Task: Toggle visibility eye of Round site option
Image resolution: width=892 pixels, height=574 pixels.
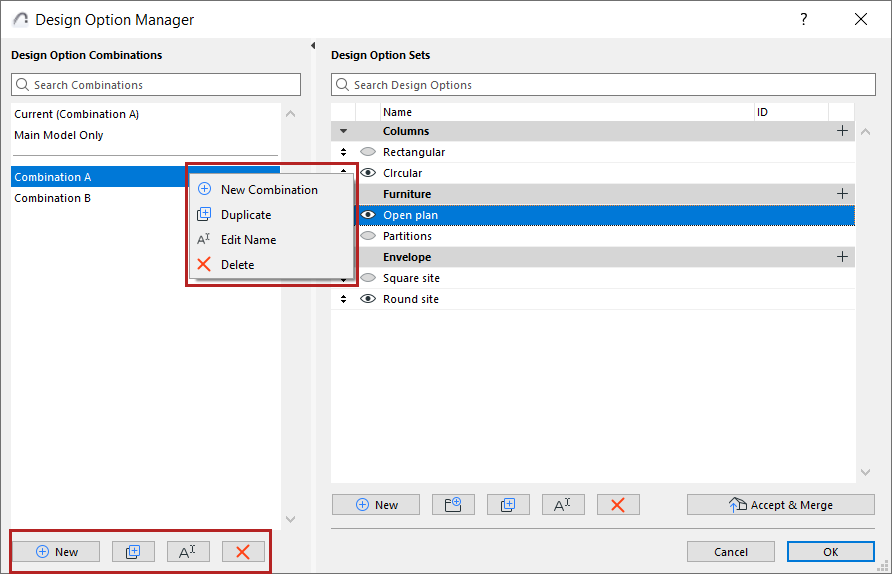Action: (x=368, y=299)
